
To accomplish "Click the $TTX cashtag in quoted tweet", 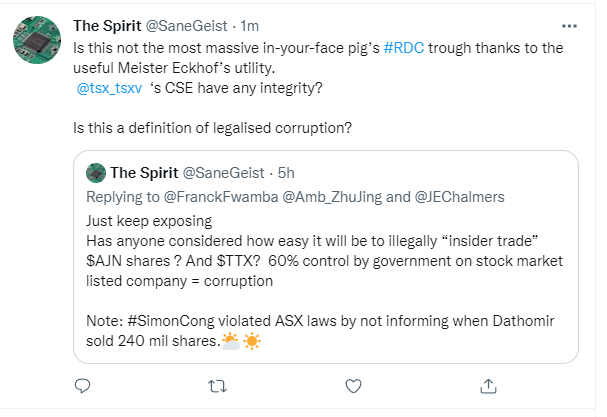I will pyautogui.click(x=238, y=261).
